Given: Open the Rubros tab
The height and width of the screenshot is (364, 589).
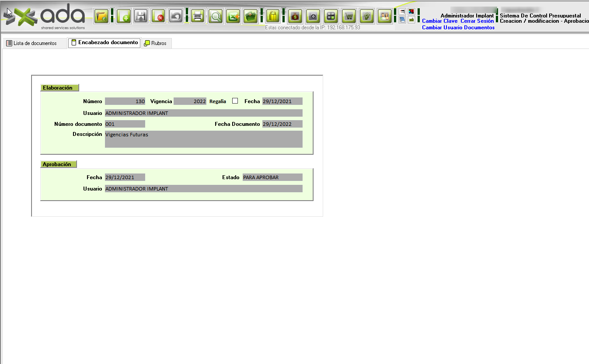Looking at the screenshot, I should point(156,43).
